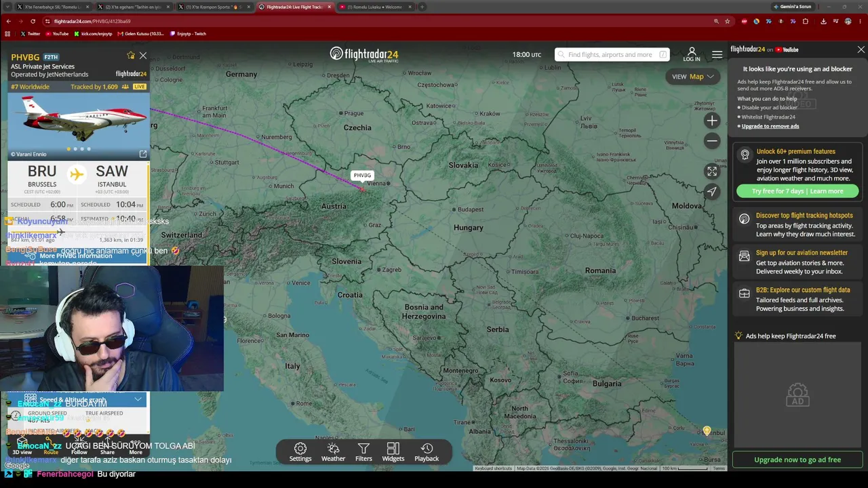Click Unlock 60+ premium features heading
This screenshot has width=868, height=488.
coord(795,152)
